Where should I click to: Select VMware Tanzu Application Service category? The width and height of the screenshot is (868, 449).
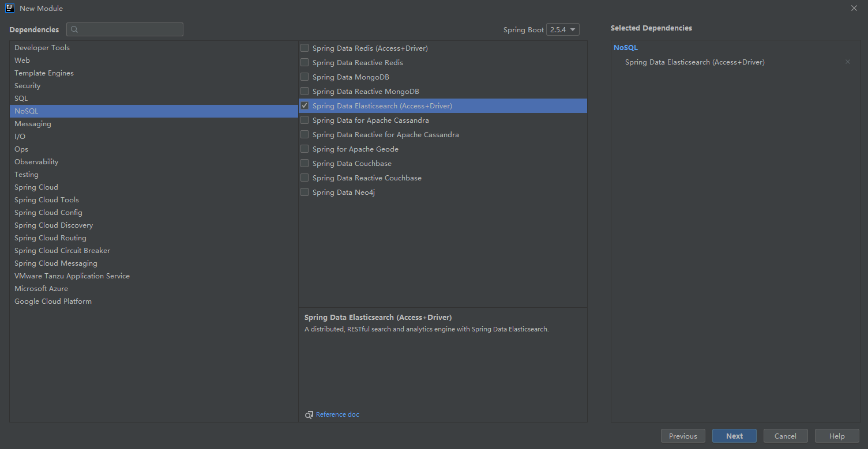pyautogui.click(x=153, y=276)
